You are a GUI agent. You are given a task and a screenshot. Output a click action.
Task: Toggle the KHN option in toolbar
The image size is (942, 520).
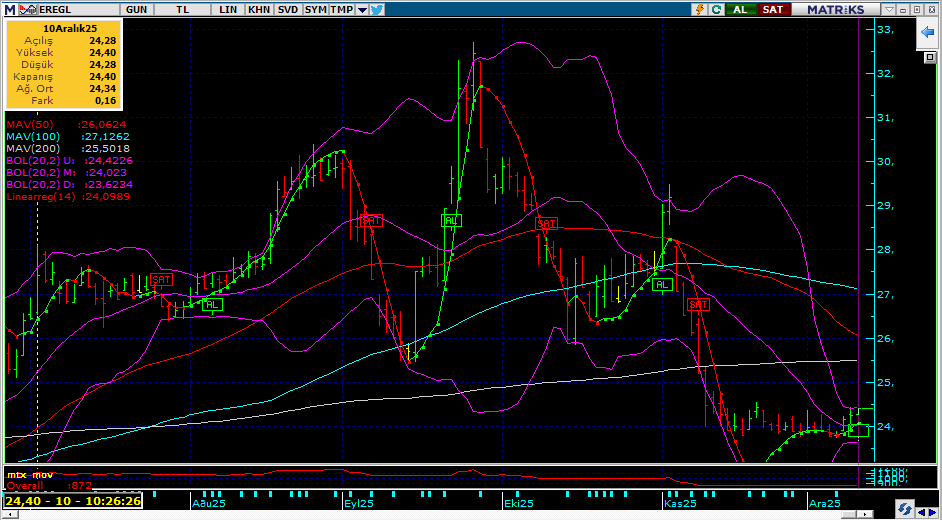tap(259, 9)
